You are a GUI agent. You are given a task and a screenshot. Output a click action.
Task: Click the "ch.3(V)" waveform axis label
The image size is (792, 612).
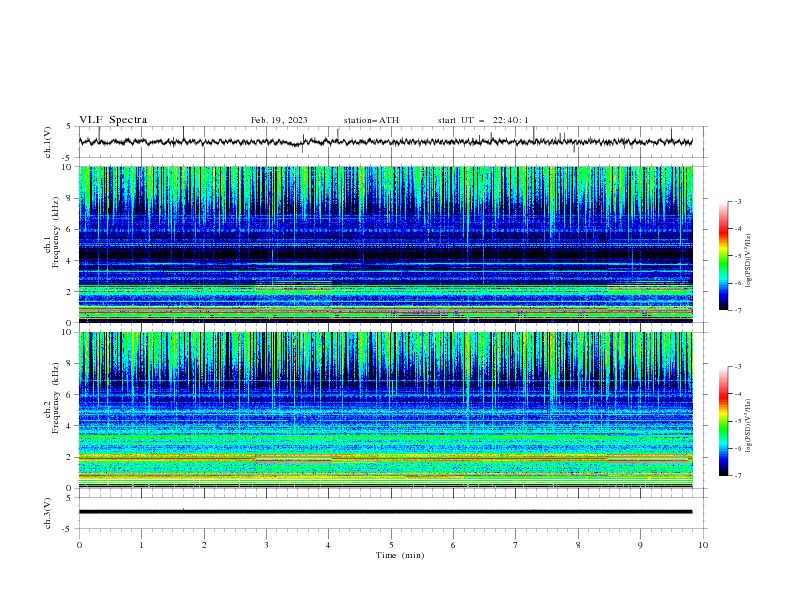(x=48, y=513)
